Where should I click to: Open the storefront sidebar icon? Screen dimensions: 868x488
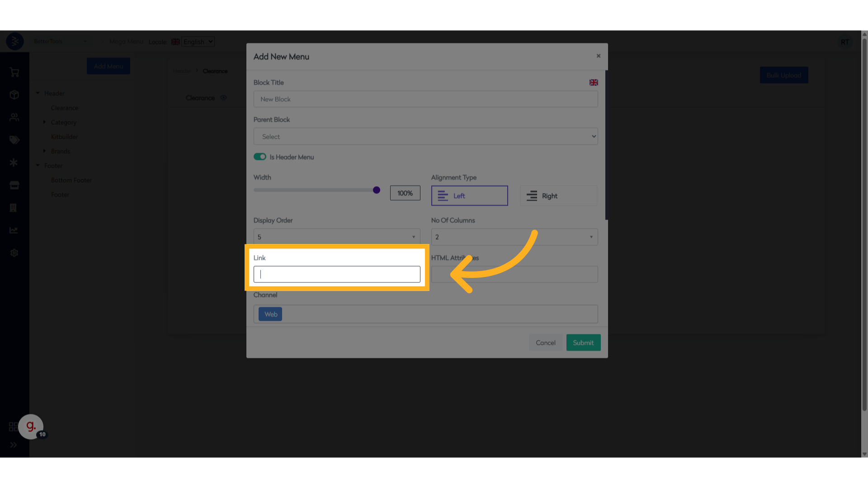[x=14, y=185]
